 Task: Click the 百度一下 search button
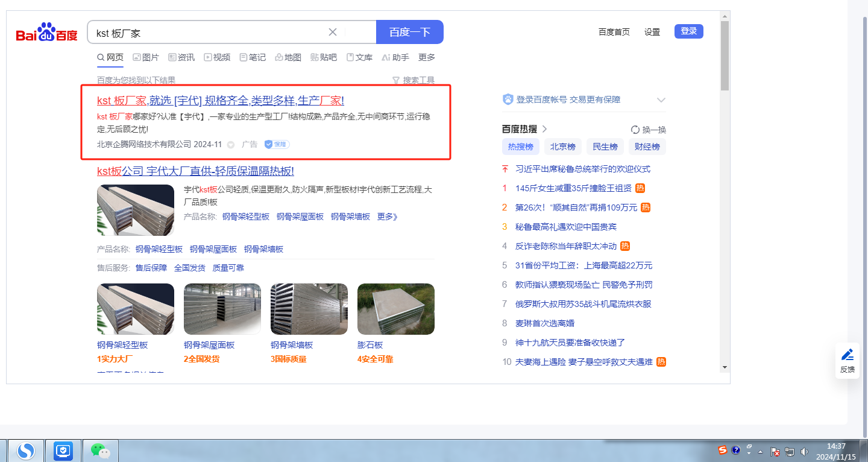click(410, 32)
